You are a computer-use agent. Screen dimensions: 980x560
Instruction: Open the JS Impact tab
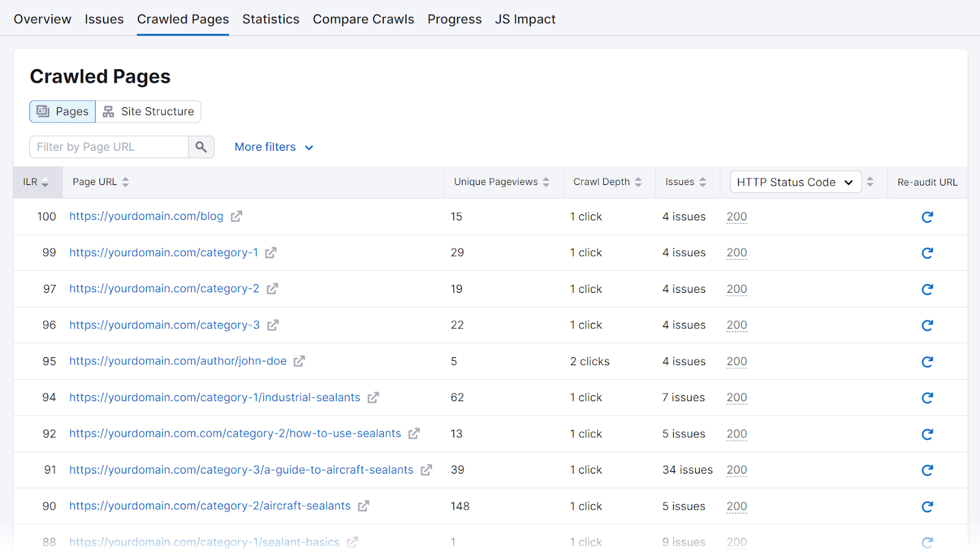(524, 19)
